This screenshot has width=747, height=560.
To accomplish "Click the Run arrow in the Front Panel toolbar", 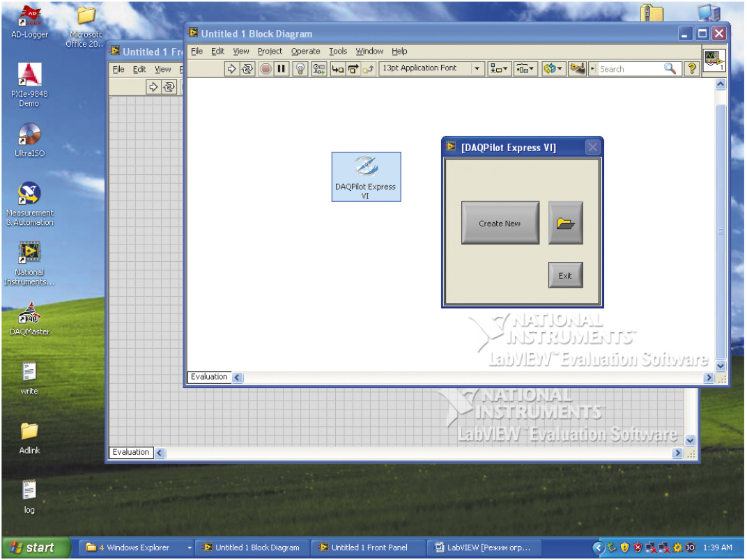I will pyautogui.click(x=153, y=87).
